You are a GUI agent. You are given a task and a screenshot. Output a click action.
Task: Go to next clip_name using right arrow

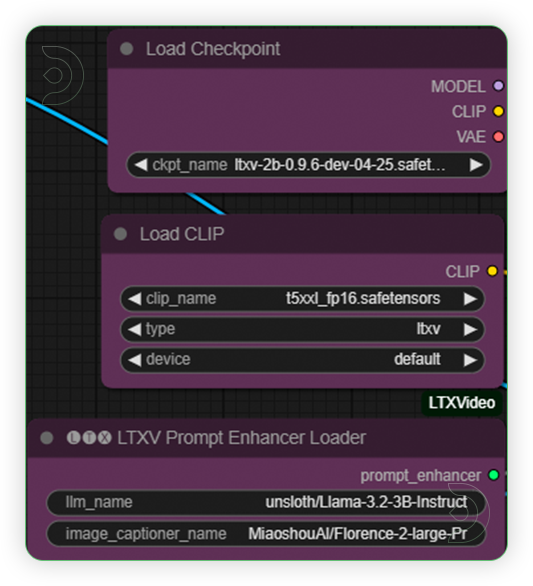click(x=470, y=299)
